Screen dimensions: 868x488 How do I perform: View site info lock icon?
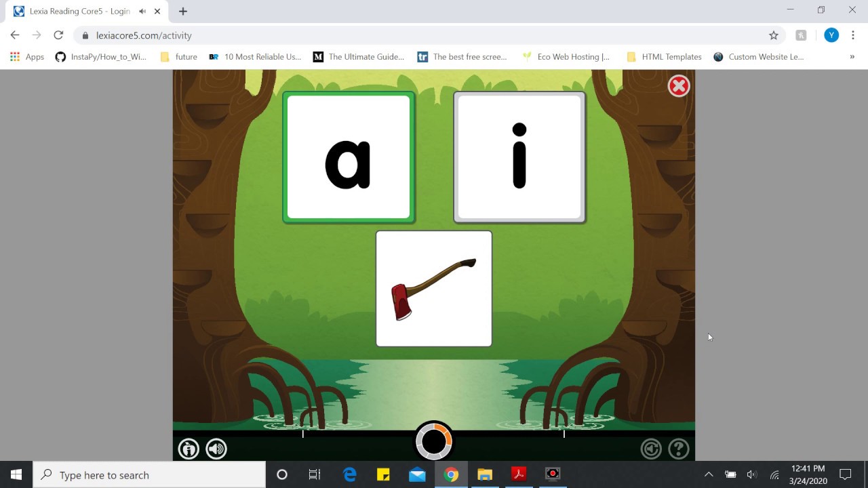85,35
